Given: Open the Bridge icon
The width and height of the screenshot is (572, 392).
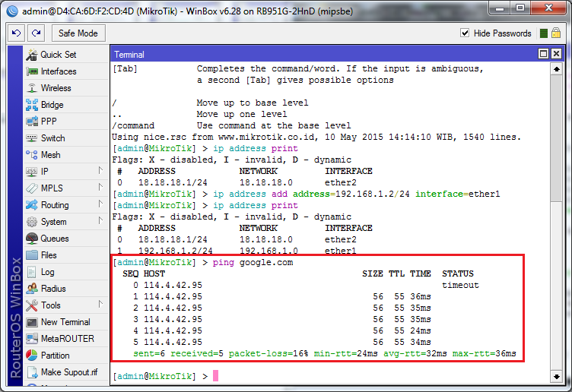Looking at the screenshot, I should click(32, 105).
